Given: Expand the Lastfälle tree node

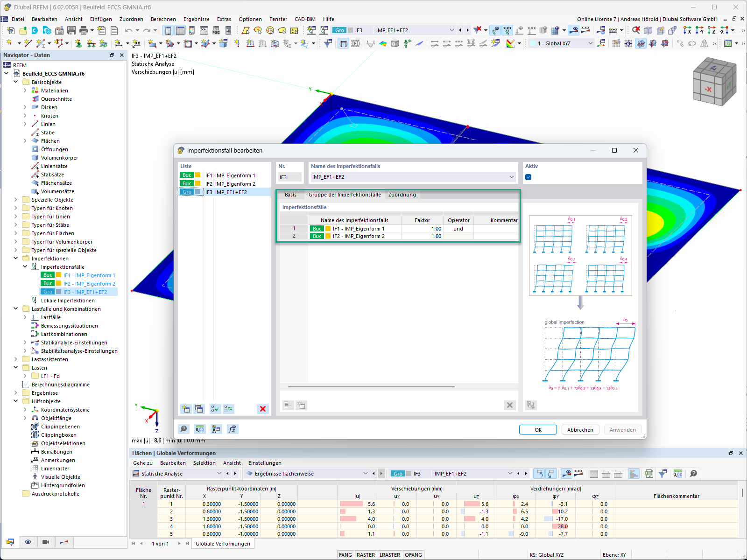Looking at the screenshot, I should pyautogui.click(x=25, y=317).
